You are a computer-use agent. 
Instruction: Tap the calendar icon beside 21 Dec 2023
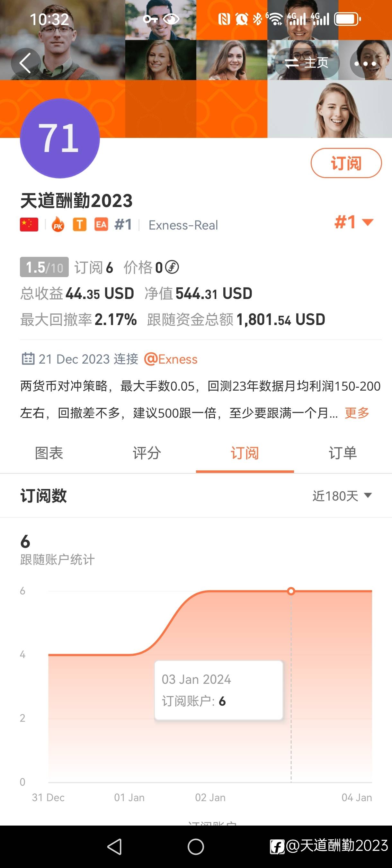click(x=28, y=359)
